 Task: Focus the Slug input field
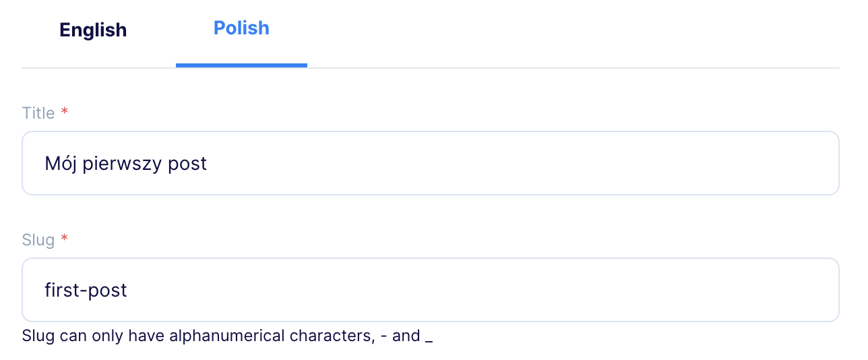(431, 290)
